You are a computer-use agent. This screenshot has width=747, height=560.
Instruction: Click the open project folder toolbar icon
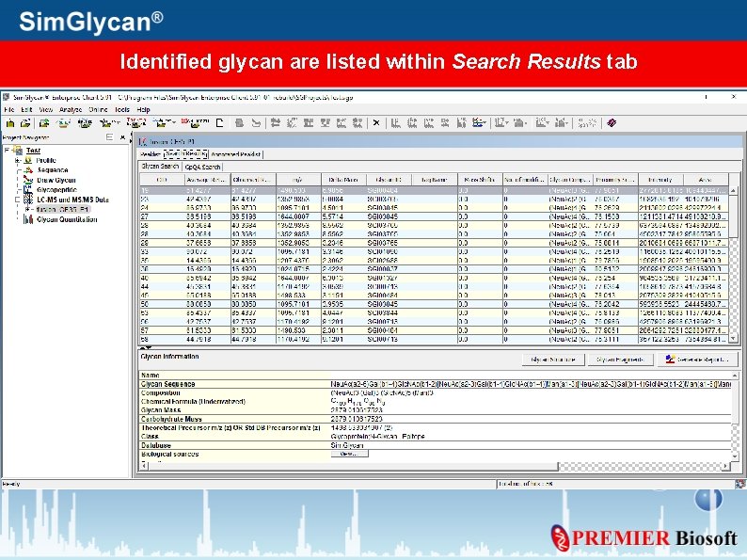coord(25,123)
